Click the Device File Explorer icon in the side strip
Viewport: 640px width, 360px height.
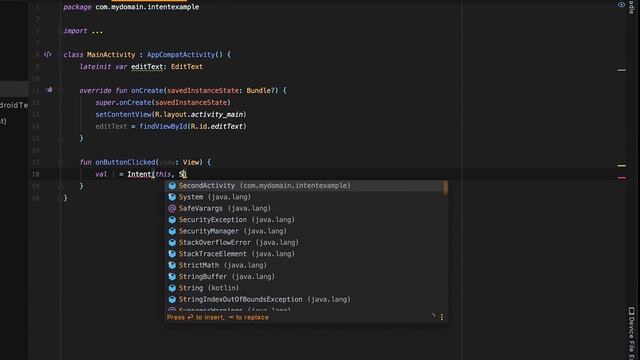coord(631,311)
